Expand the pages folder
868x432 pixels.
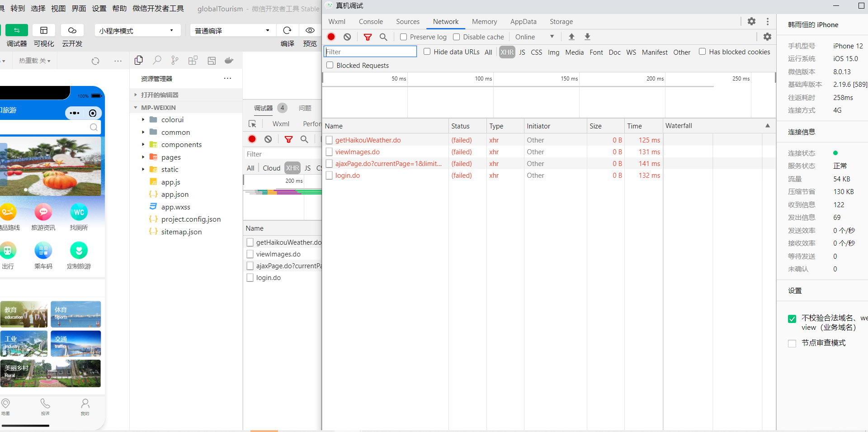click(x=143, y=157)
